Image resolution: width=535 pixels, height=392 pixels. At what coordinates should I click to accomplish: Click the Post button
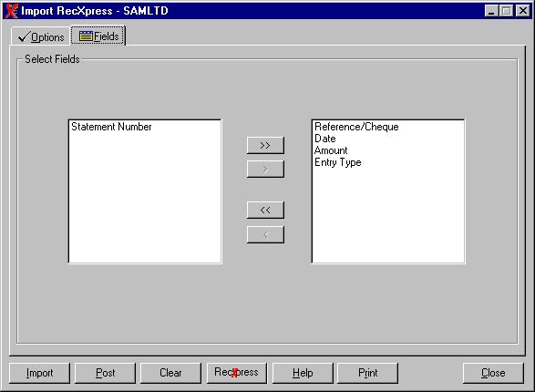coord(105,373)
